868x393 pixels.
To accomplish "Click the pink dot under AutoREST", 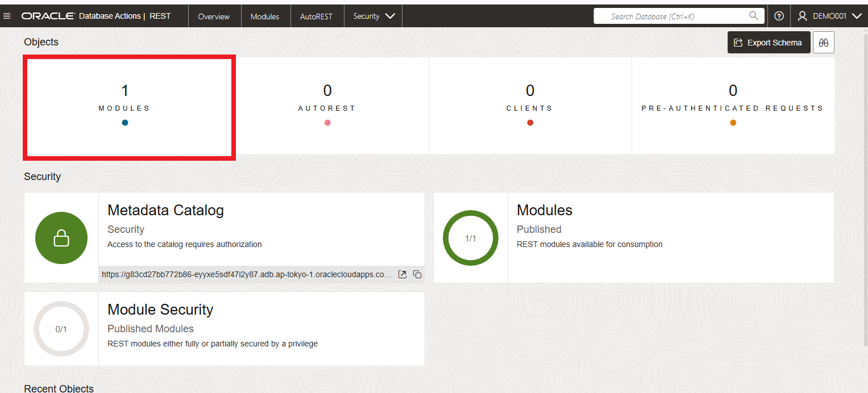I will click(x=327, y=123).
